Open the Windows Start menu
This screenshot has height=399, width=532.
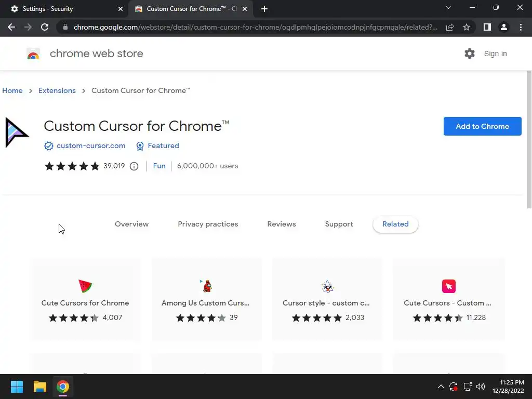[17, 387]
